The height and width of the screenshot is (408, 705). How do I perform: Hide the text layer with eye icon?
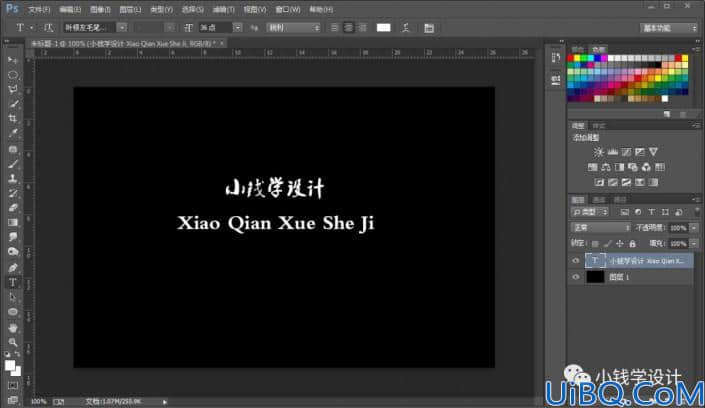point(576,260)
